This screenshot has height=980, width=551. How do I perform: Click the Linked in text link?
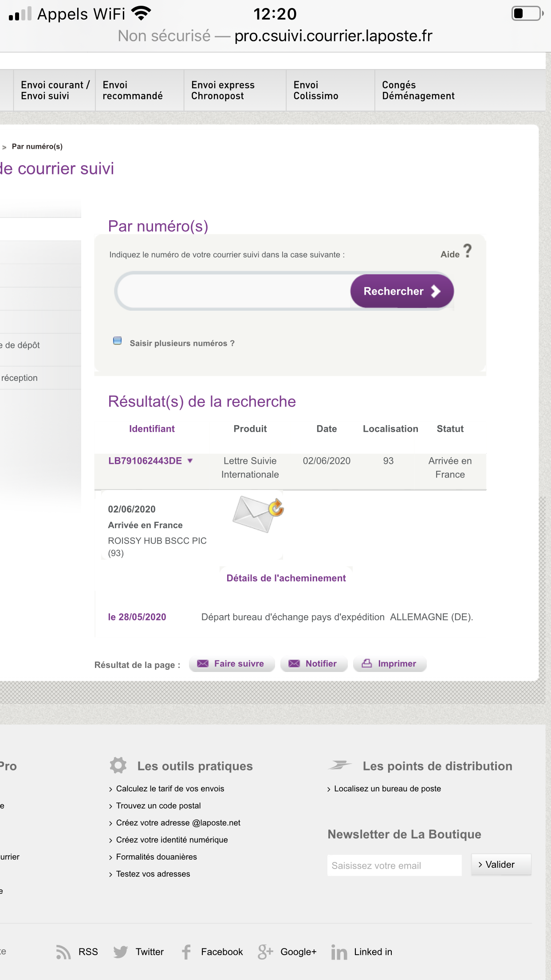(x=373, y=952)
